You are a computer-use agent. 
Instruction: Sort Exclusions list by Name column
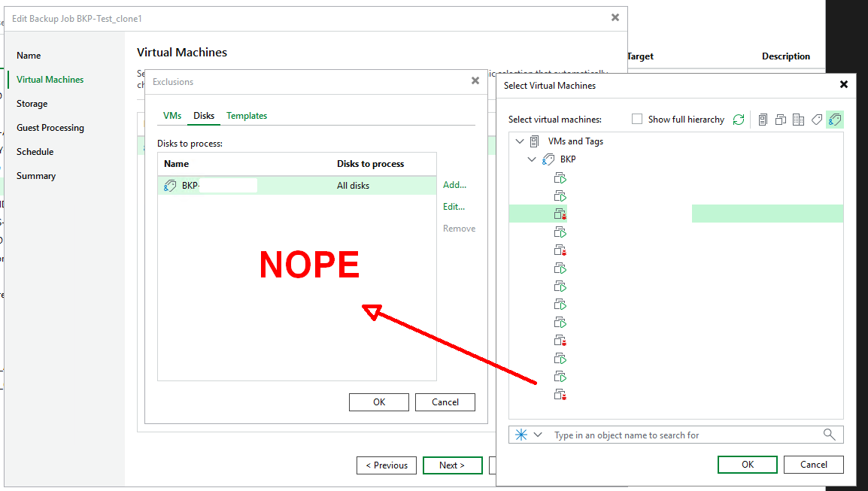point(177,164)
